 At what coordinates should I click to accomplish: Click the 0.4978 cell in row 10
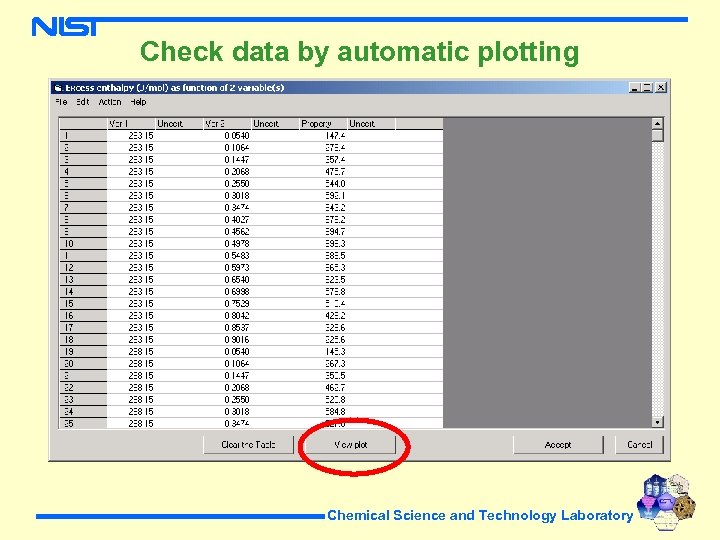coord(227,243)
